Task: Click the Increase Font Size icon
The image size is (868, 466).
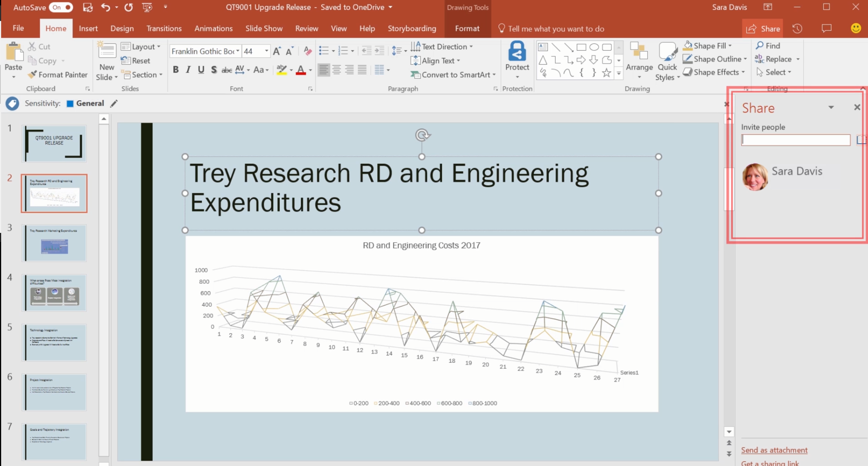Action: coord(277,51)
